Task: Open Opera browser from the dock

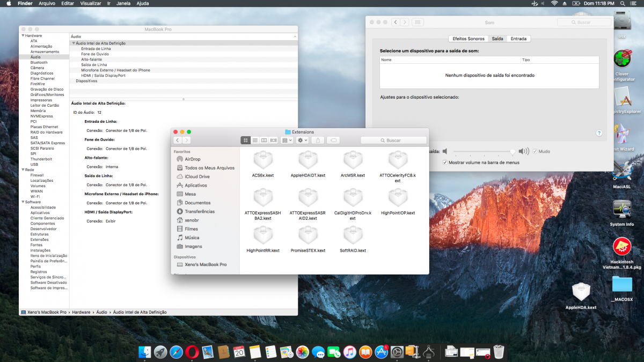Action: tap(192, 352)
